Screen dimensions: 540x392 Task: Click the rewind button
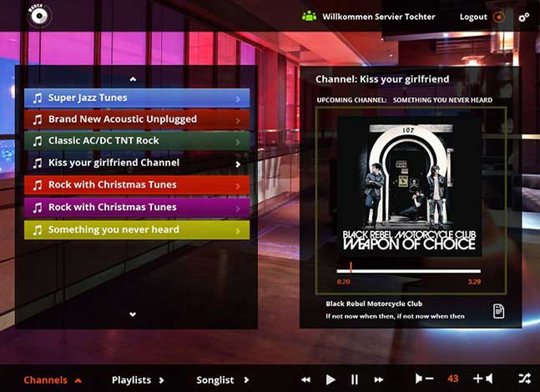pos(305,379)
